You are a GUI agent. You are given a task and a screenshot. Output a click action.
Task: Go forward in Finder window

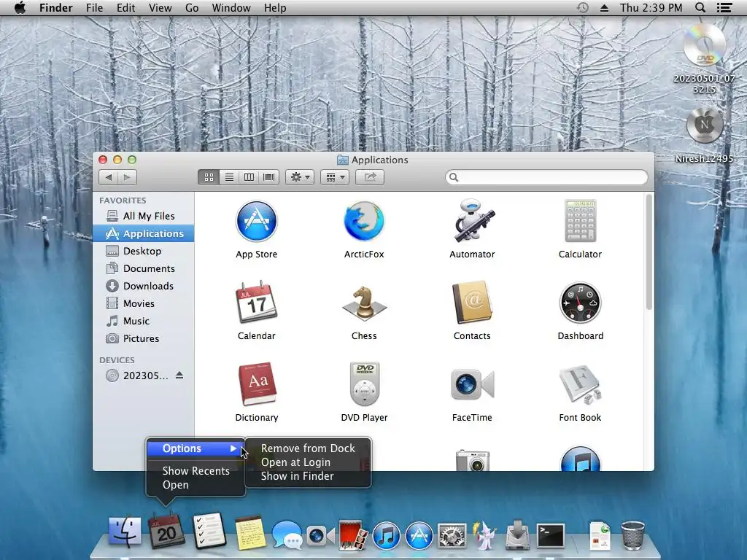point(127,177)
